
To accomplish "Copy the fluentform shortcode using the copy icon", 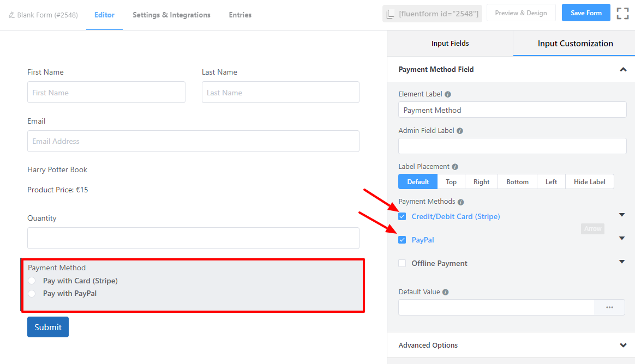I will click(391, 13).
